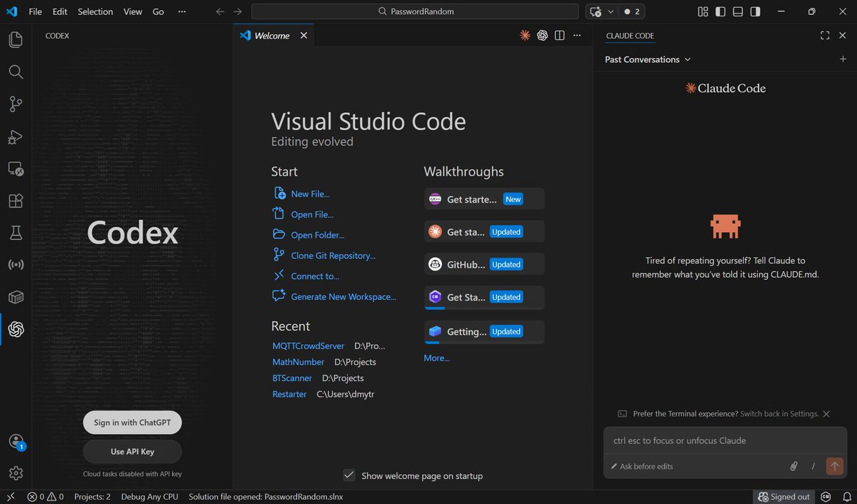This screenshot has width=857, height=504.
Task: Open recent project MQTTCrowdServer
Action: pos(309,346)
